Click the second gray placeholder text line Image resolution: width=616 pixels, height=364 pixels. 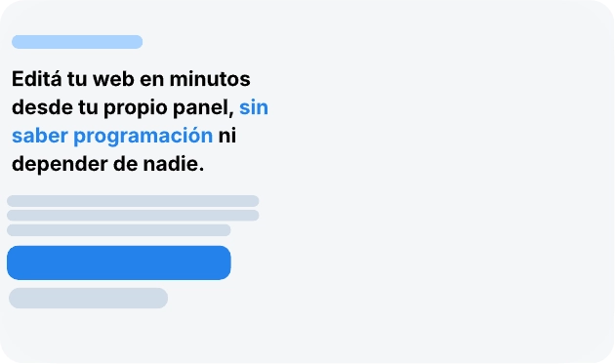click(133, 216)
